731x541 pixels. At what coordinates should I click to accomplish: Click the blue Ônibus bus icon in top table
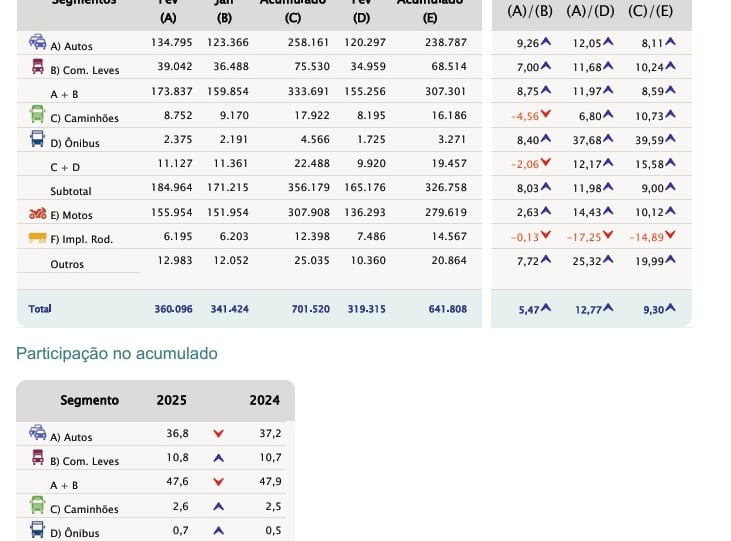click(37, 139)
